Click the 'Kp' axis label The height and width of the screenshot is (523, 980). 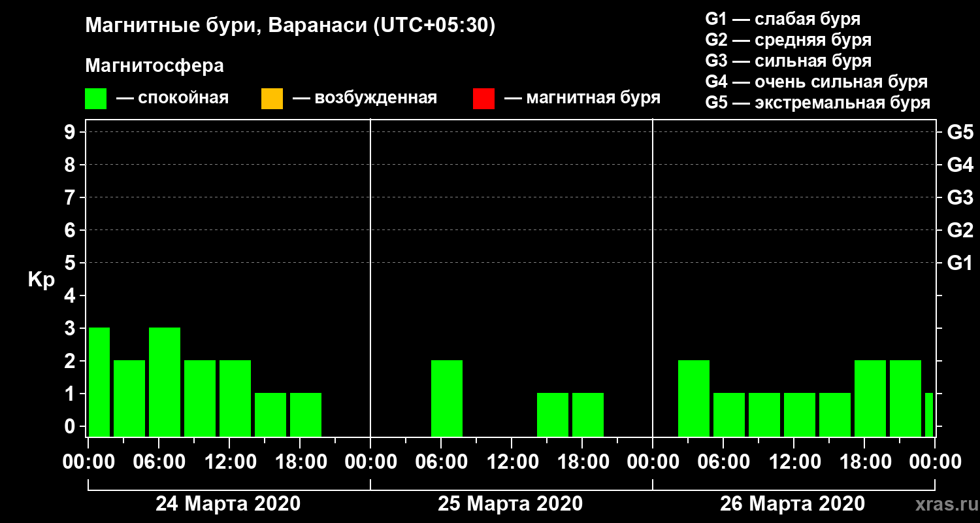[41, 280]
